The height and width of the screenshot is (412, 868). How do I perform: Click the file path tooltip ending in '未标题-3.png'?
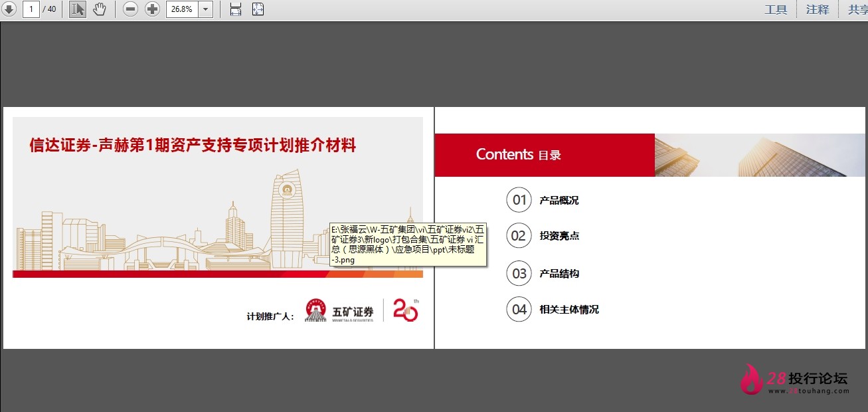coord(408,245)
